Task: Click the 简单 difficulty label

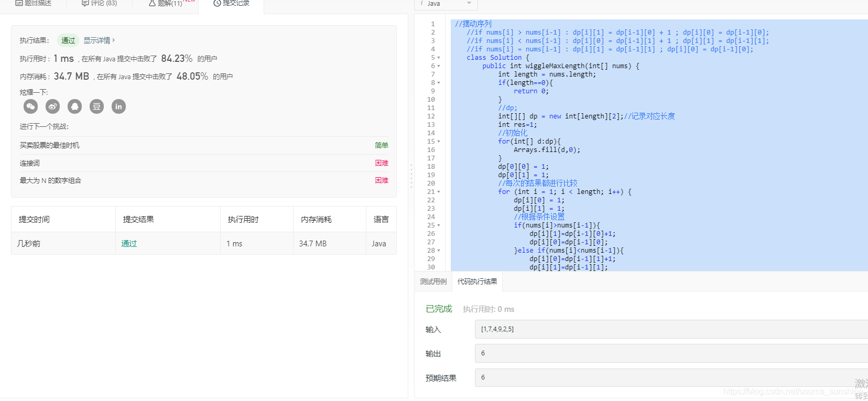Action: point(382,145)
